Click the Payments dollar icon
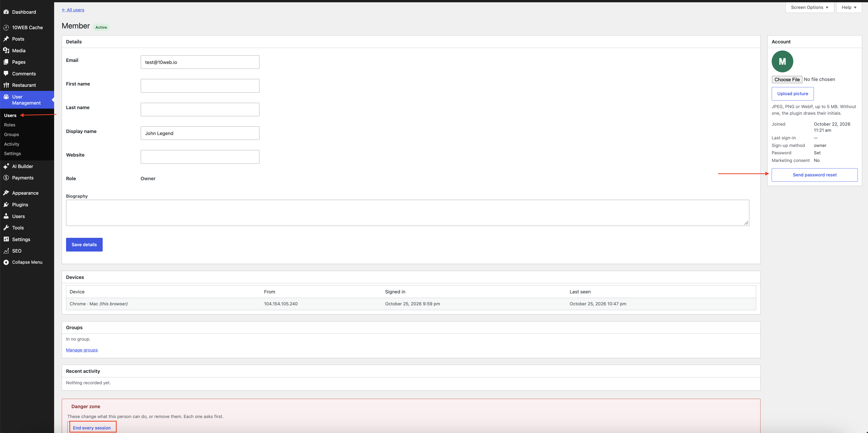 (6, 178)
